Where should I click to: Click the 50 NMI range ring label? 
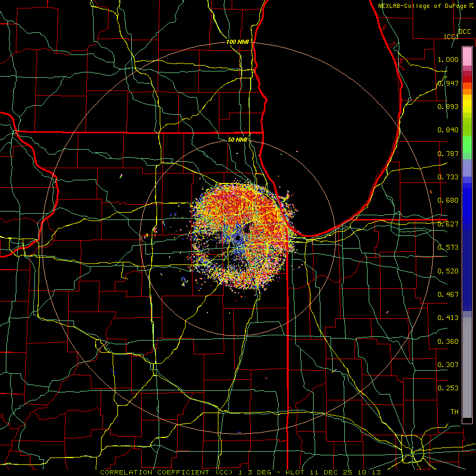(x=237, y=140)
